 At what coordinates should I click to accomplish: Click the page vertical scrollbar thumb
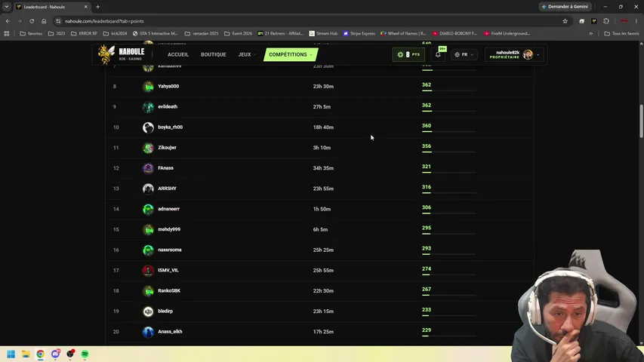tap(641, 121)
